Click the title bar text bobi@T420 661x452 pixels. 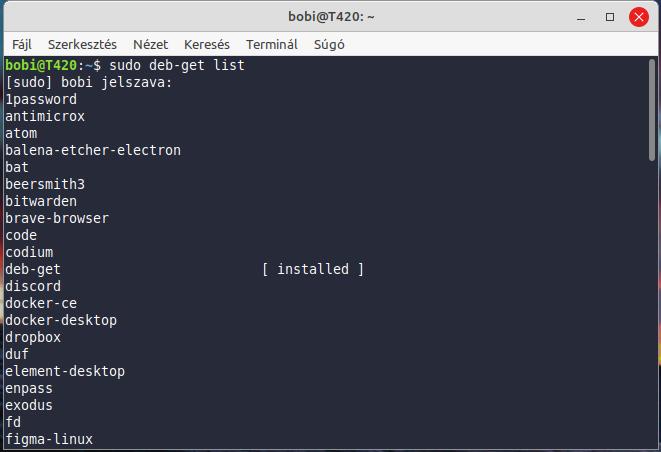click(x=331, y=16)
